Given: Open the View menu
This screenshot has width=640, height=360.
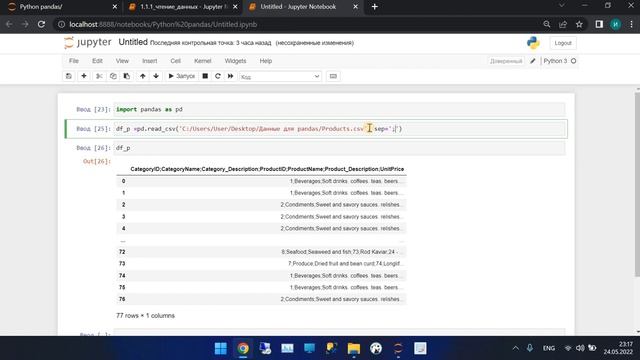Looking at the screenshot, I should (122, 61).
